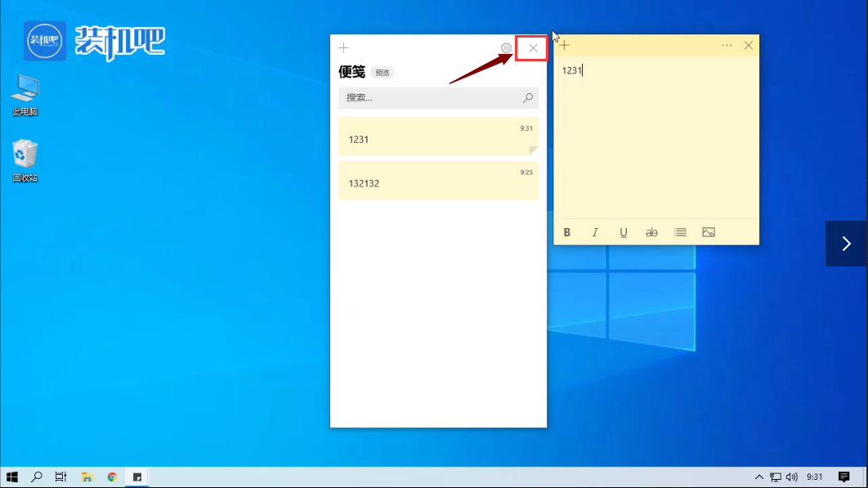Insert a bulleted list in the note
Image resolution: width=868 pixels, height=488 pixels.
pyautogui.click(x=680, y=232)
